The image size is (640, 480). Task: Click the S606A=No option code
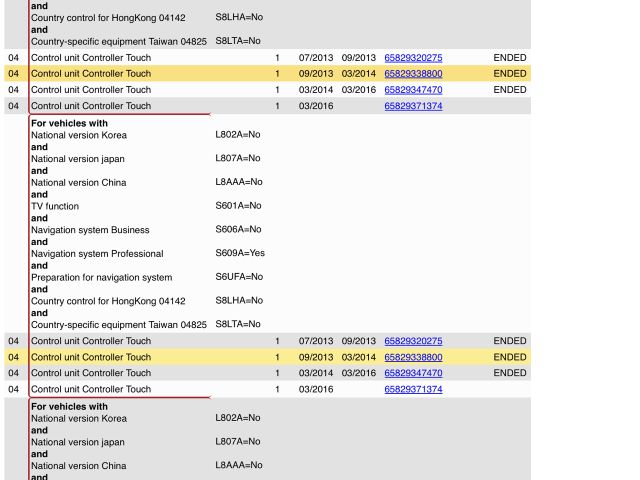point(238,230)
